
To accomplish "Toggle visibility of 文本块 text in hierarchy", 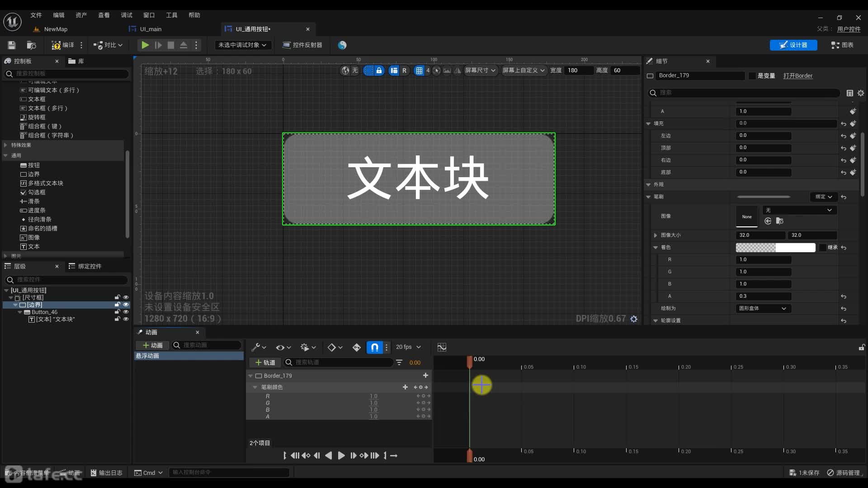I will click(x=126, y=319).
